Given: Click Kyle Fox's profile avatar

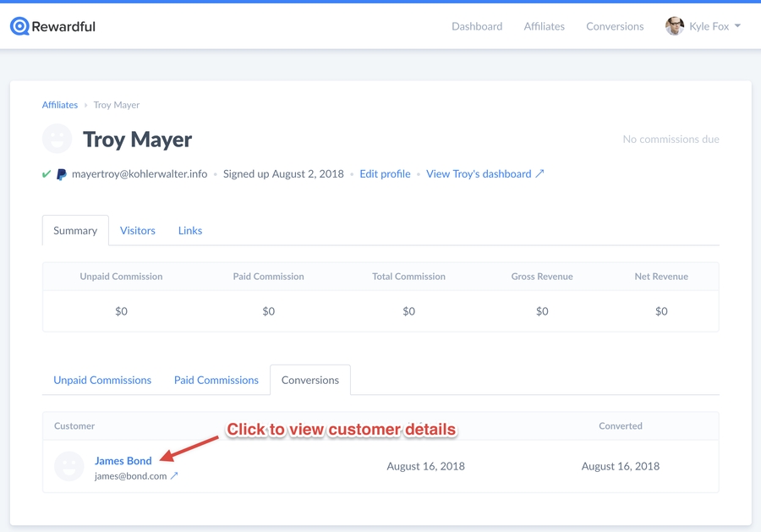Looking at the screenshot, I should point(674,26).
